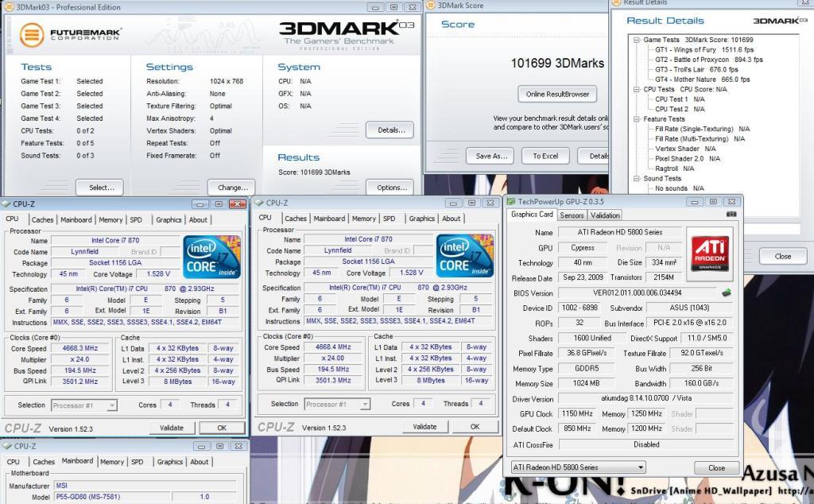Click ATI CrossFire Disabled field

646,444
